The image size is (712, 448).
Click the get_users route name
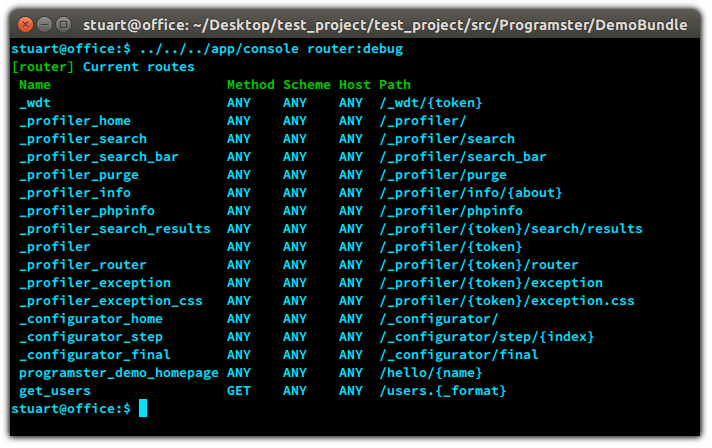tap(55, 391)
